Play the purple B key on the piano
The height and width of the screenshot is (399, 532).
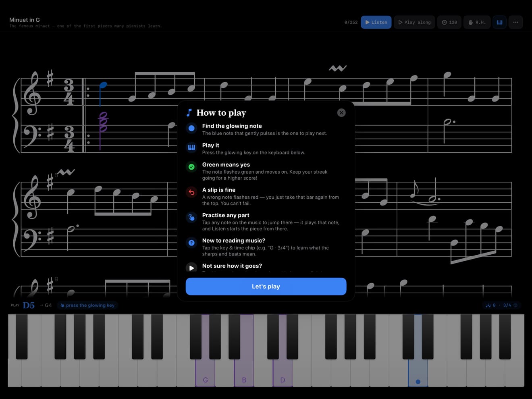click(244, 373)
